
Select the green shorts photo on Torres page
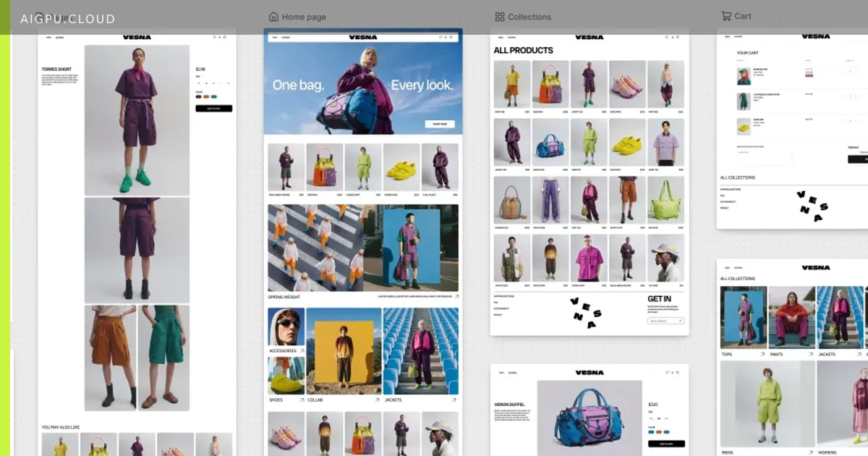(x=163, y=358)
